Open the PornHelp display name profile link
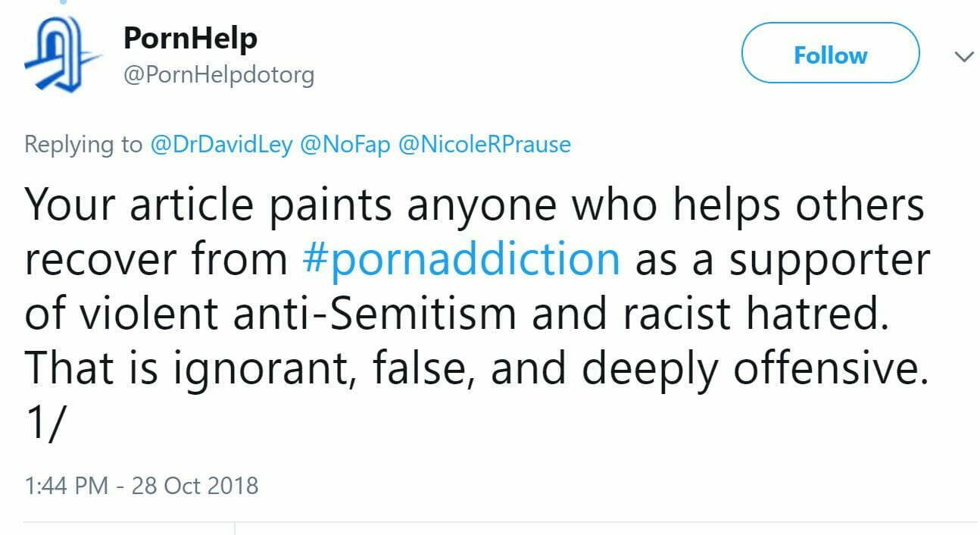The height and width of the screenshot is (535, 980). (x=190, y=38)
